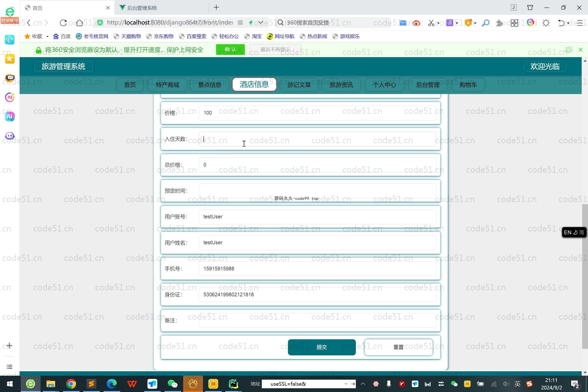Viewport: 588px width, 392px height.
Task: Expand the taskbar address field dropdown
Action: (346, 384)
